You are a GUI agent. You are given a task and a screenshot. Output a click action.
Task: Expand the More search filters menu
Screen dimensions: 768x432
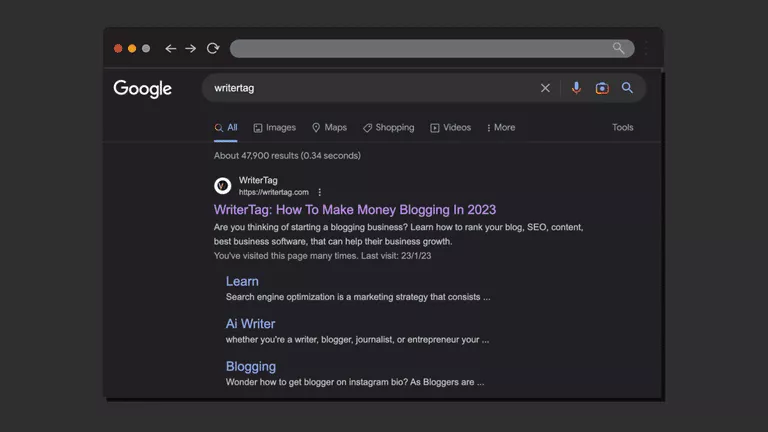coord(500,128)
